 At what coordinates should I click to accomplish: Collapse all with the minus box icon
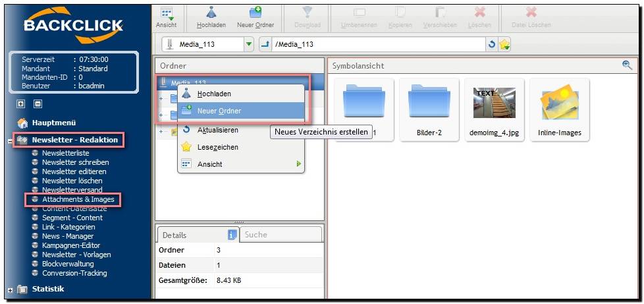[x=38, y=104]
